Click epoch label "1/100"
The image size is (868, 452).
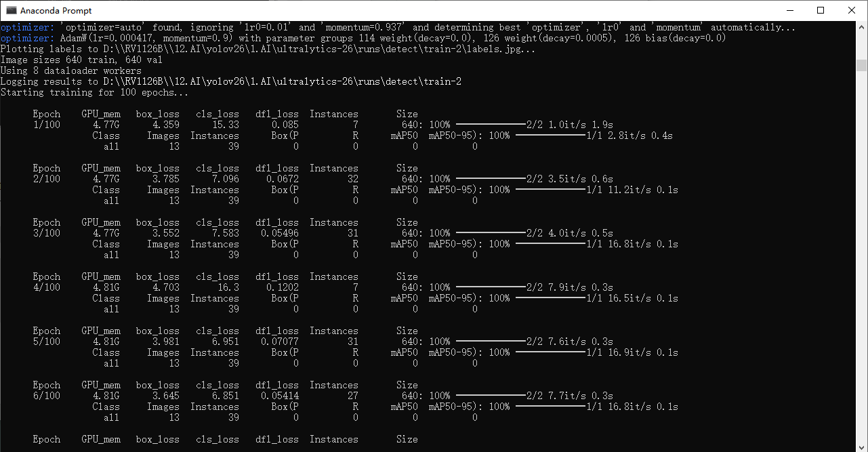click(x=47, y=125)
